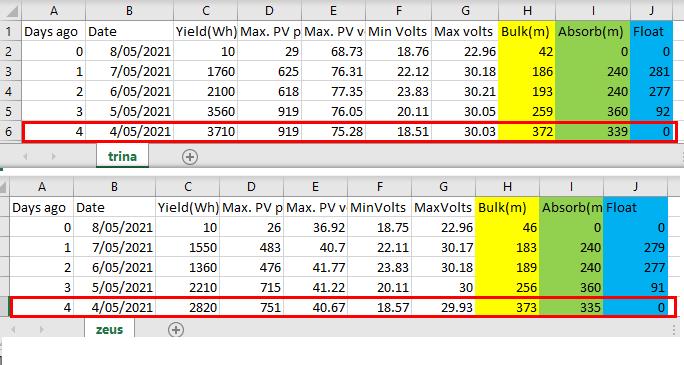Open the zeus sheet tab
Image resolution: width=684 pixels, height=365 pixels.
(x=109, y=329)
